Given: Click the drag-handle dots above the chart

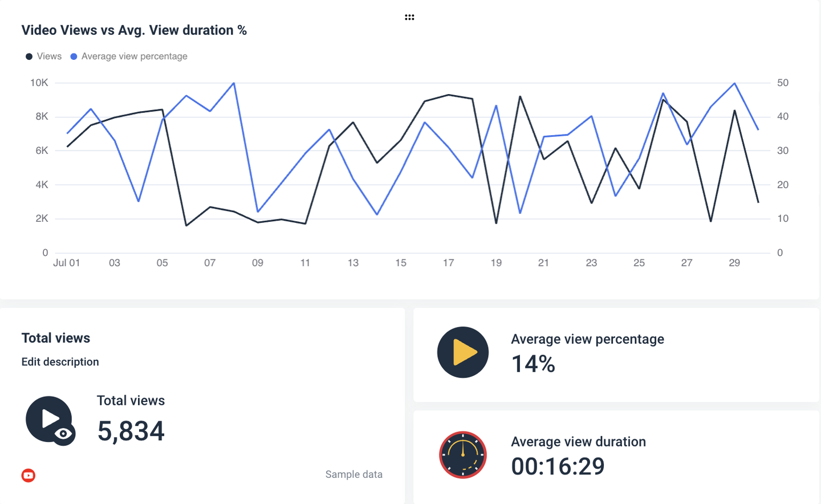Looking at the screenshot, I should 409,17.
